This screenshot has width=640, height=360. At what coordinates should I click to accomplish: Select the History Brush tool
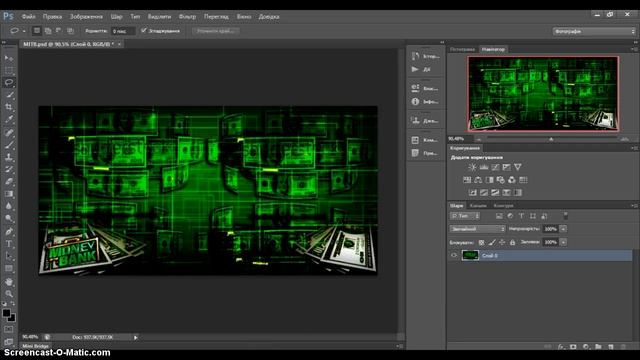tap(9, 169)
